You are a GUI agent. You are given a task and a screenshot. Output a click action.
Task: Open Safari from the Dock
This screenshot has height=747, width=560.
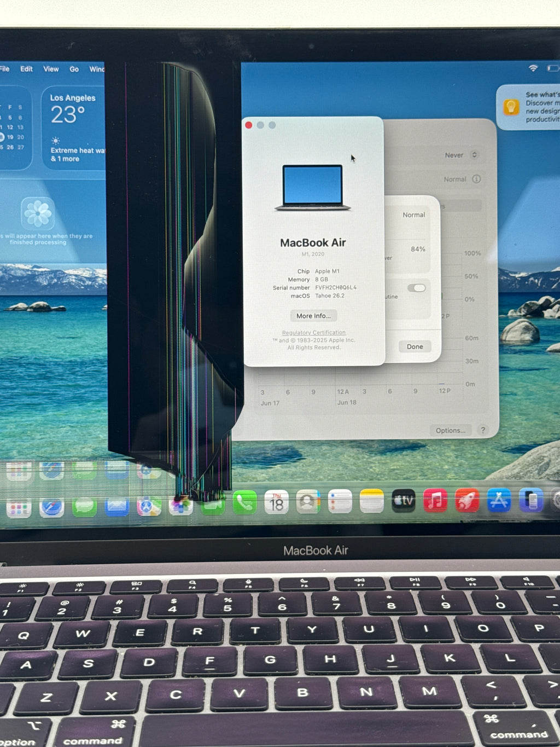click(51, 507)
